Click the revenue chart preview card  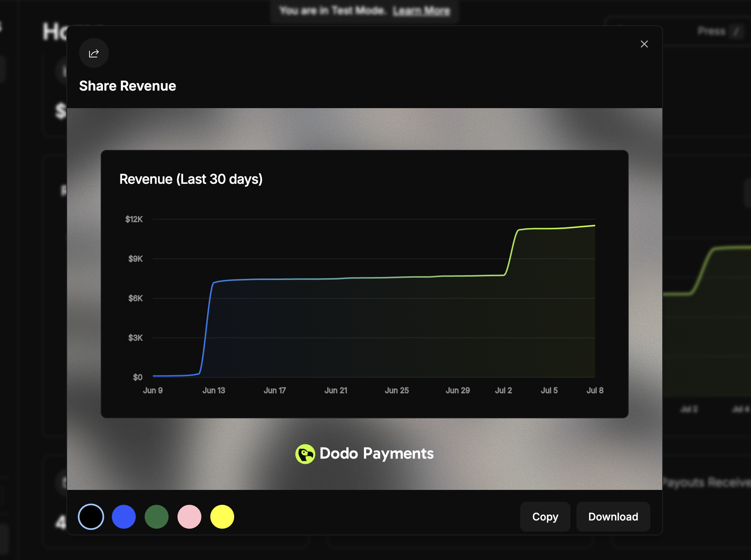[x=364, y=283]
